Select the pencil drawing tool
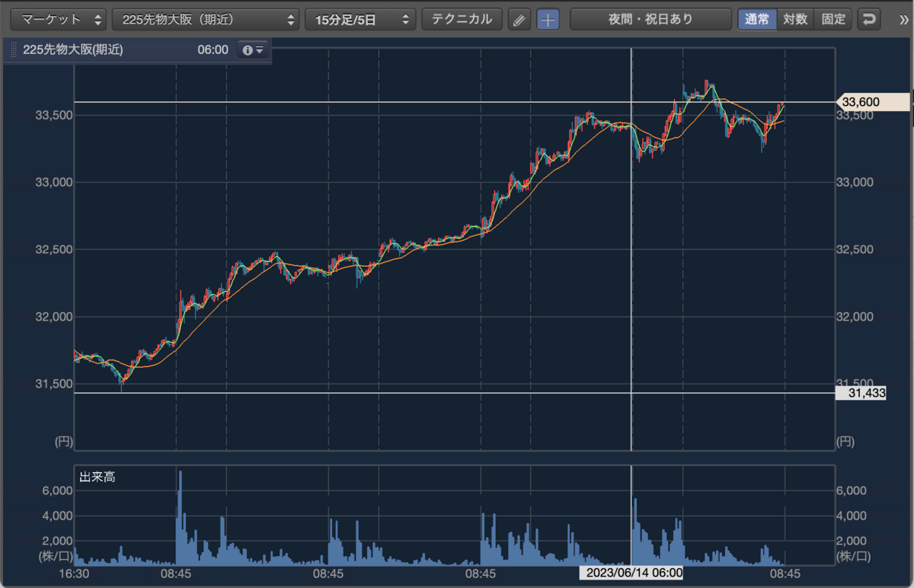Image resolution: width=914 pixels, height=588 pixels. [x=519, y=20]
